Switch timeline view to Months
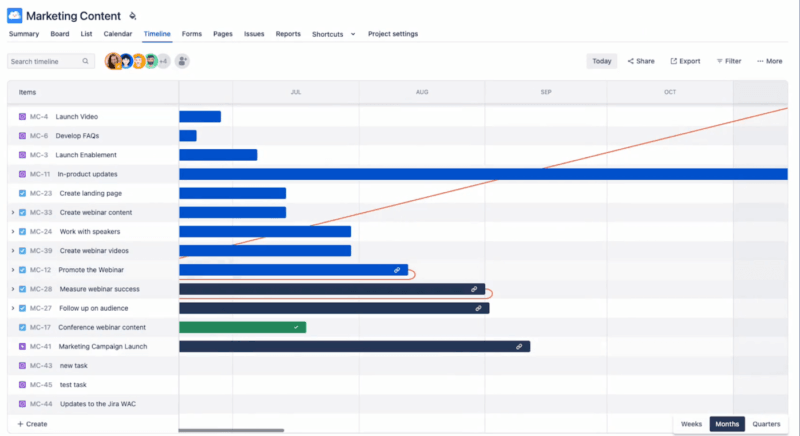The width and height of the screenshot is (800, 436). [x=727, y=424]
